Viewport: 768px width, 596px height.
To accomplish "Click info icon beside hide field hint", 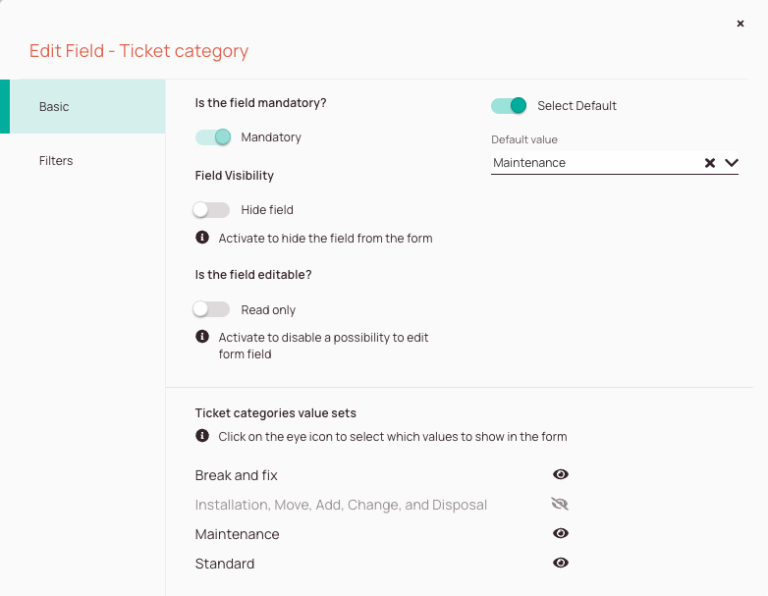I will (202, 238).
